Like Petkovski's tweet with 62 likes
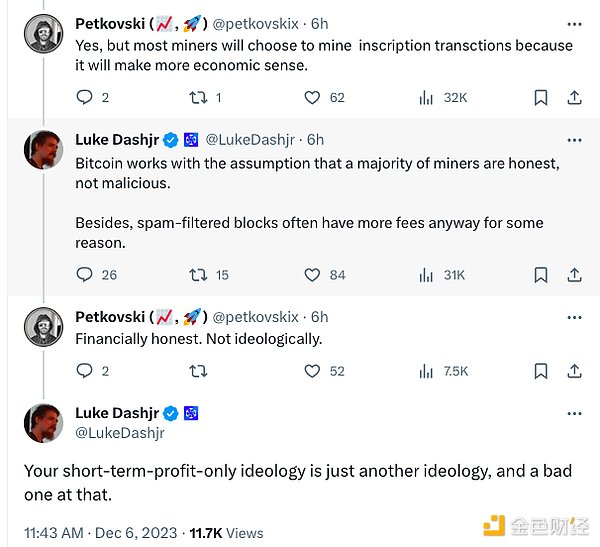This screenshot has width=600, height=547. (312, 97)
